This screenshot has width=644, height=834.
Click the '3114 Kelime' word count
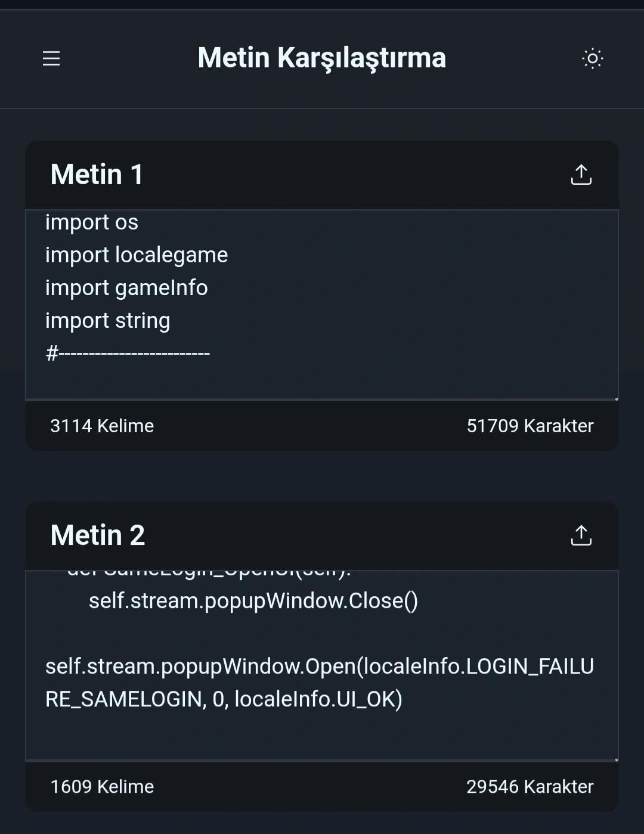tap(102, 426)
